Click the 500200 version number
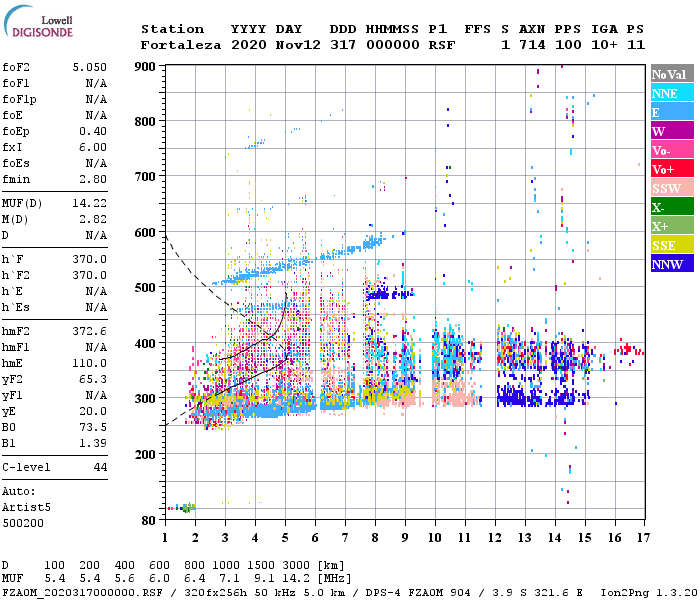Image resolution: width=700 pixels, height=600 pixels. pyautogui.click(x=23, y=523)
